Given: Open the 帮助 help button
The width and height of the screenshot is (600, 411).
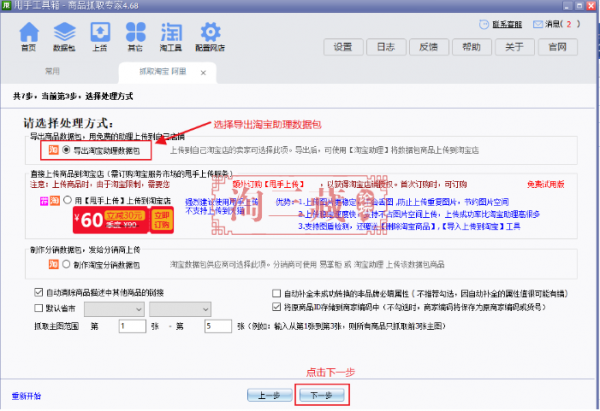Looking at the screenshot, I should coord(471,47).
